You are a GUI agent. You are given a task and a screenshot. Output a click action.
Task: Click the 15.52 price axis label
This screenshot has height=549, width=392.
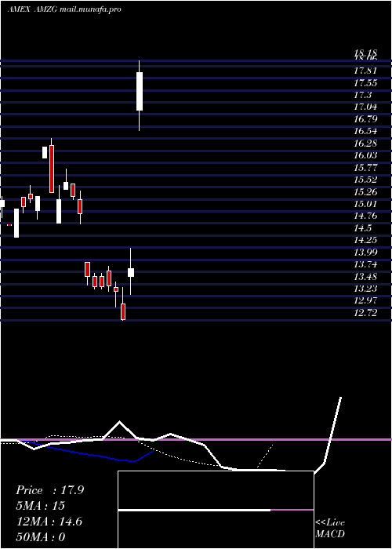[365, 180]
